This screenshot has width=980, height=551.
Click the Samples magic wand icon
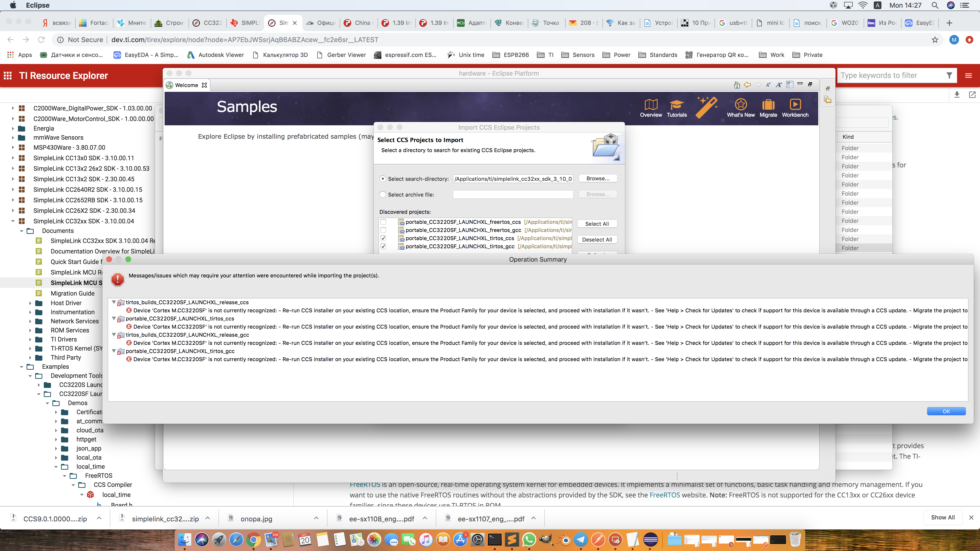(707, 107)
